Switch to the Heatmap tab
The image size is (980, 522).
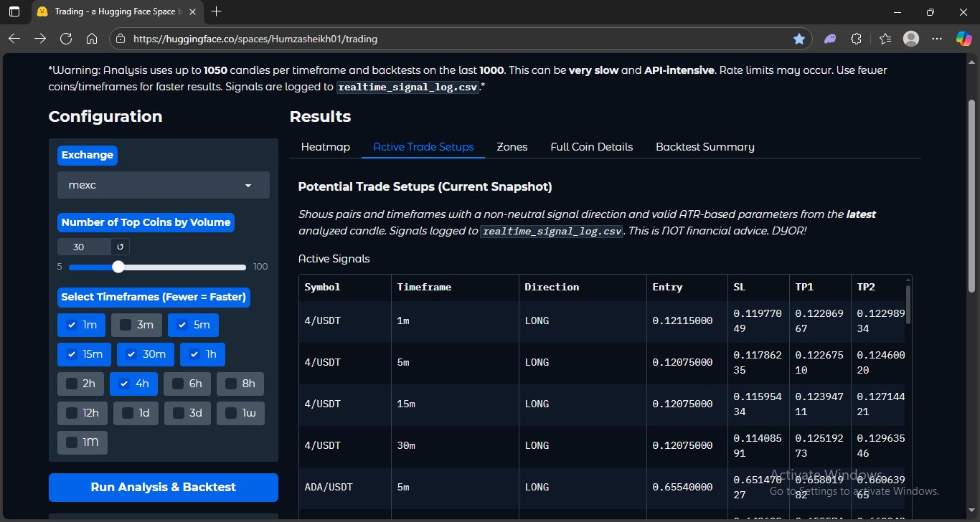pyautogui.click(x=326, y=147)
